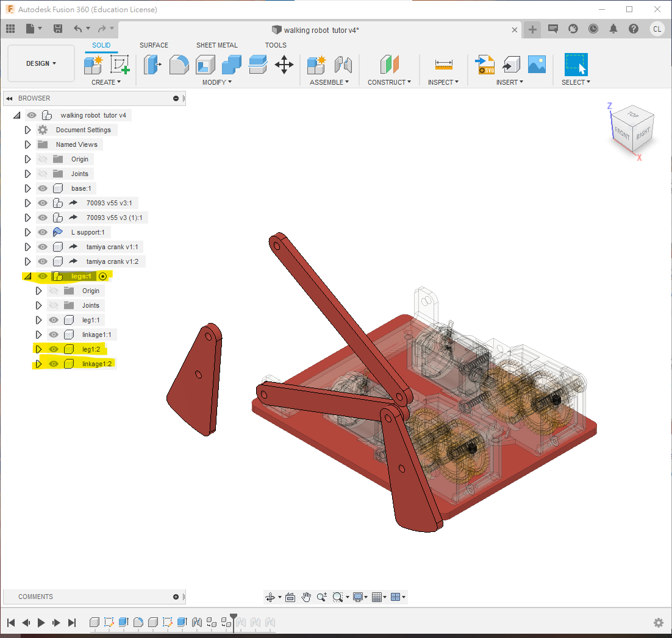Show the top-level Origin folder

point(43,159)
